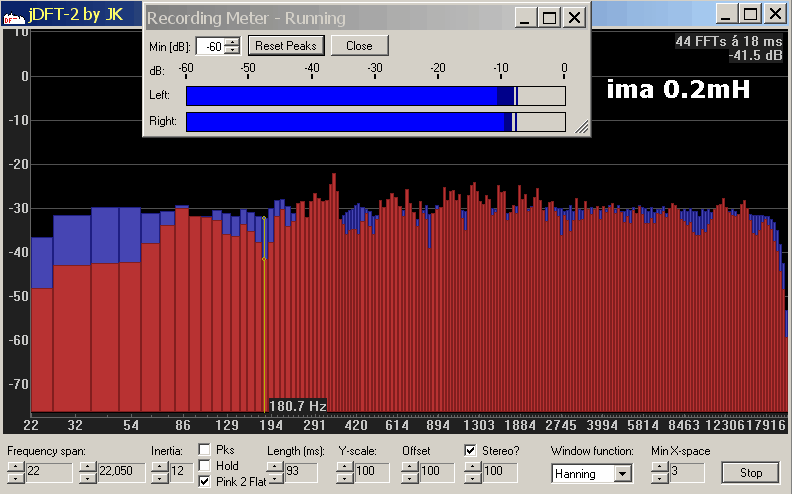Screen dimensions: 811x496
Task: Click the '420' frequency axis label
Action: click(x=356, y=426)
